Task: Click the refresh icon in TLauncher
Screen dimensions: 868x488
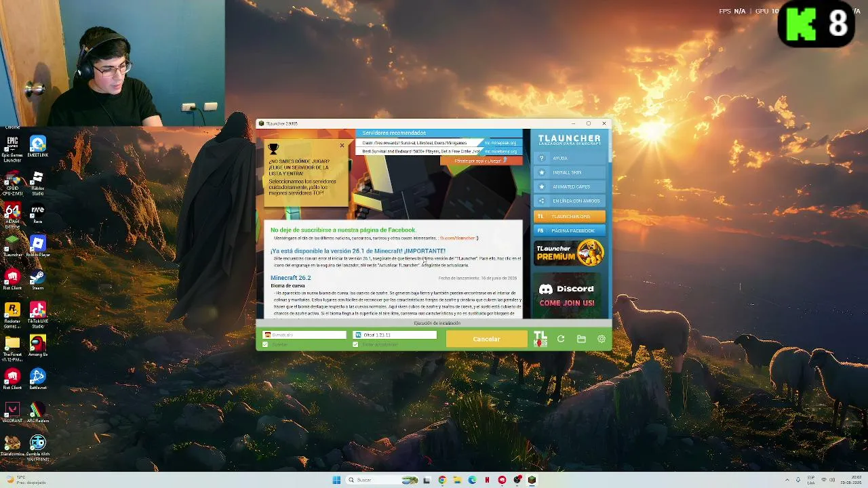Action: coord(561,339)
